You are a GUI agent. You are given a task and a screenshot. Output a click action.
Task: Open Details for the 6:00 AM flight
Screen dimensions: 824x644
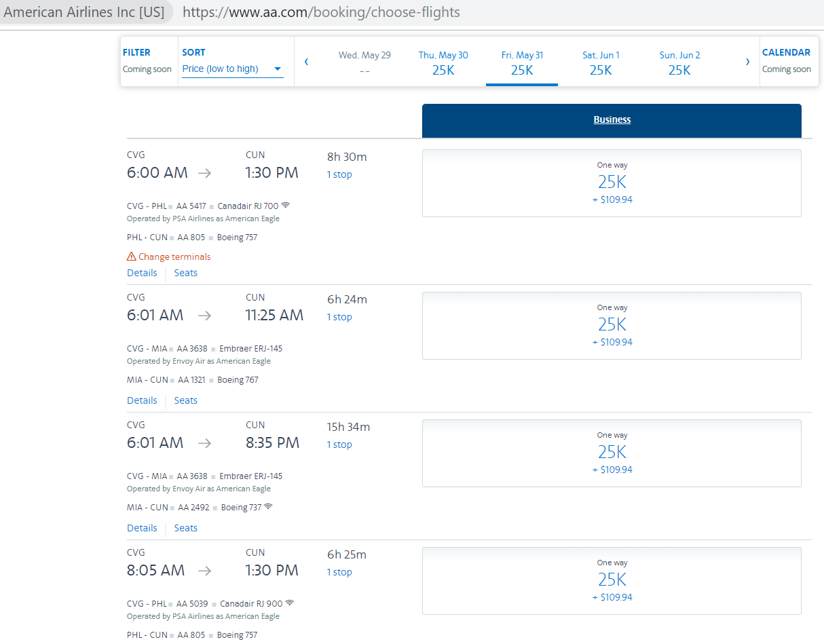[x=142, y=273]
